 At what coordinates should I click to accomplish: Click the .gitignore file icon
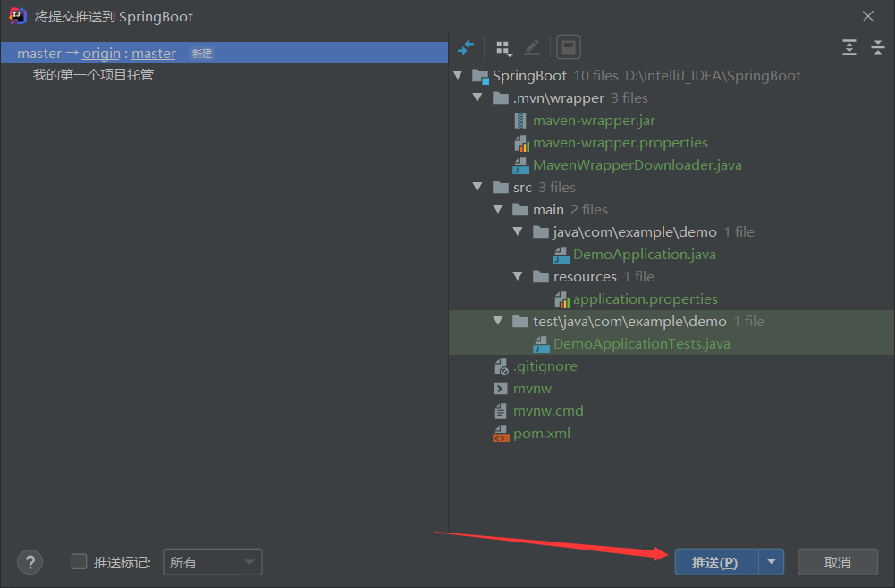[x=502, y=366]
